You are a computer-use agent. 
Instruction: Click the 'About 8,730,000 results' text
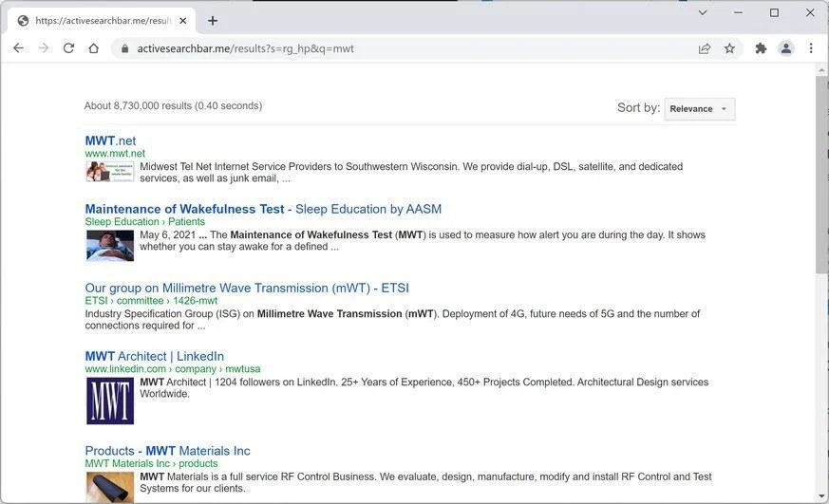(x=173, y=105)
